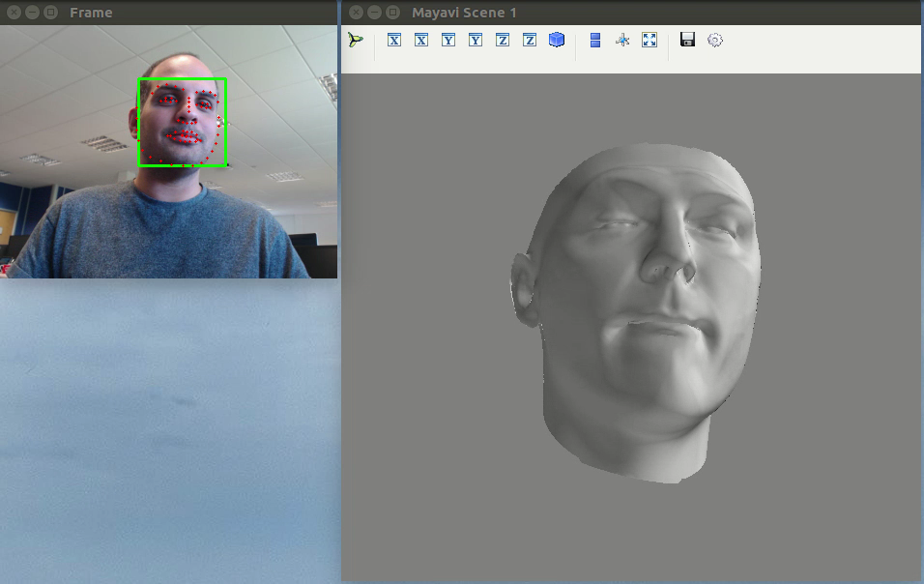
Task: Select the Frame window title bar
Action: pyautogui.click(x=193, y=13)
